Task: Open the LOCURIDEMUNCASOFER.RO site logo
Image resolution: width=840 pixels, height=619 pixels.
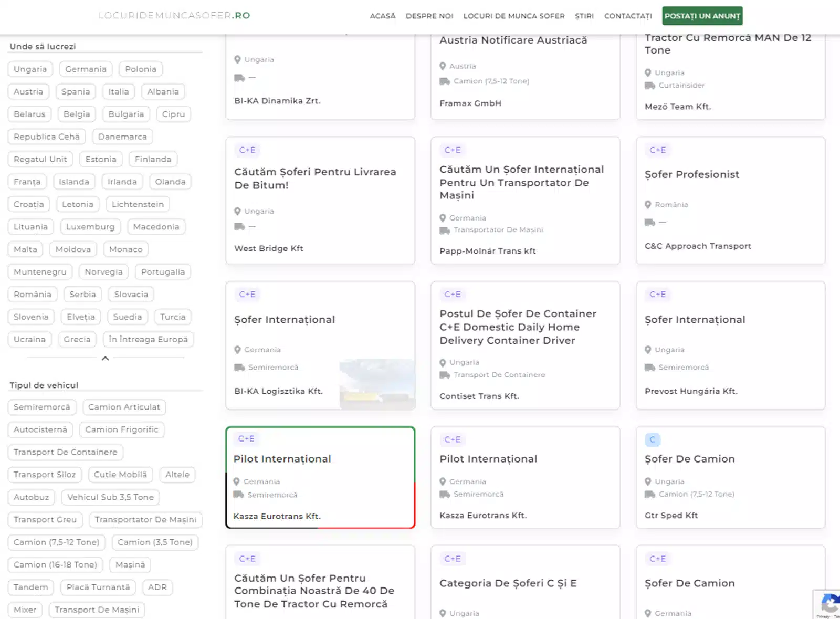Action: click(174, 16)
